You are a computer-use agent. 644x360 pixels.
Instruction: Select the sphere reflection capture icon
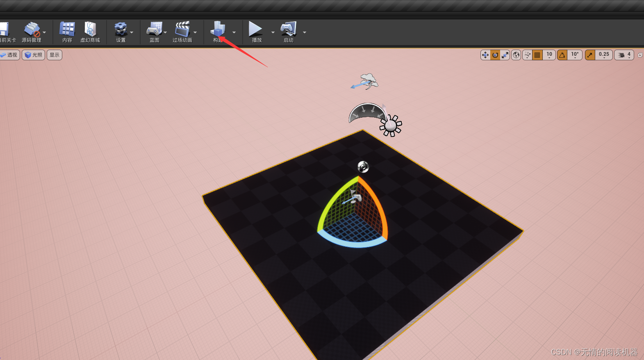[363, 167]
